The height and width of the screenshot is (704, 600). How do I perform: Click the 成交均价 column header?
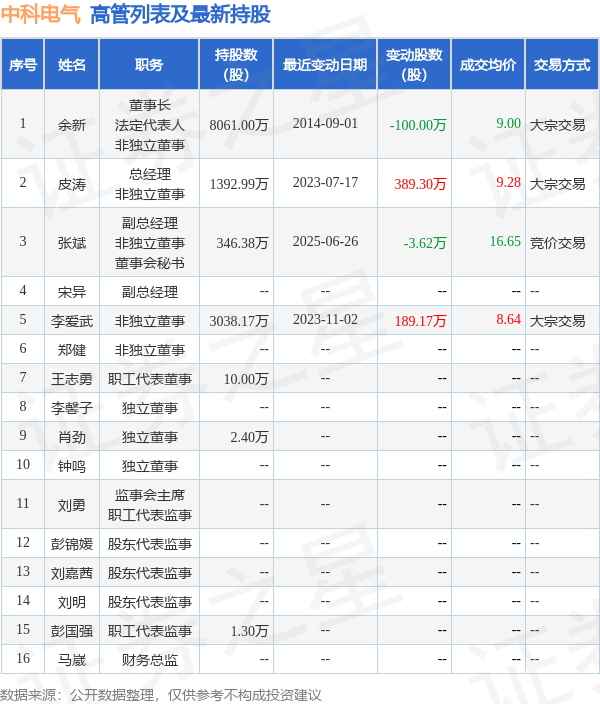[487, 65]
